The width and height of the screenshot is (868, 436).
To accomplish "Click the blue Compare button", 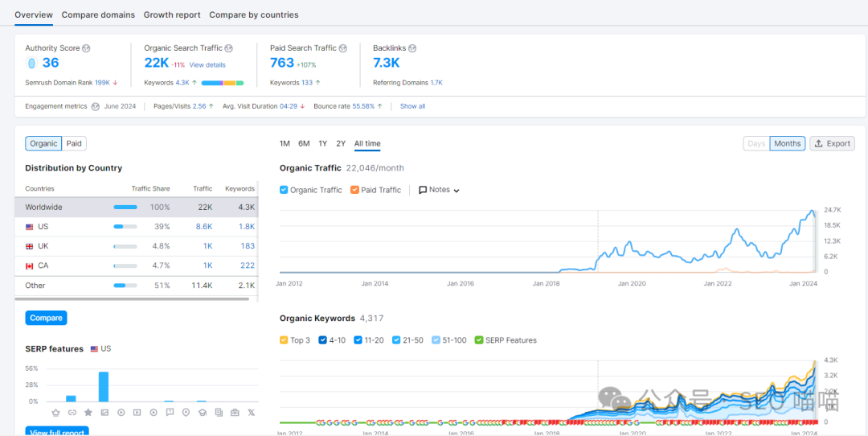I will (x=46, y=318).
